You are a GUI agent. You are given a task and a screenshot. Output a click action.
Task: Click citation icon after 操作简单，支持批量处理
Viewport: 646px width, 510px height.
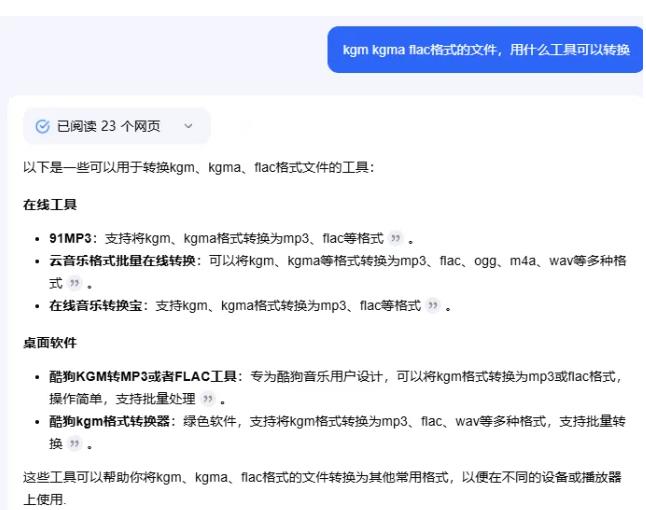[x=207, y=399]
